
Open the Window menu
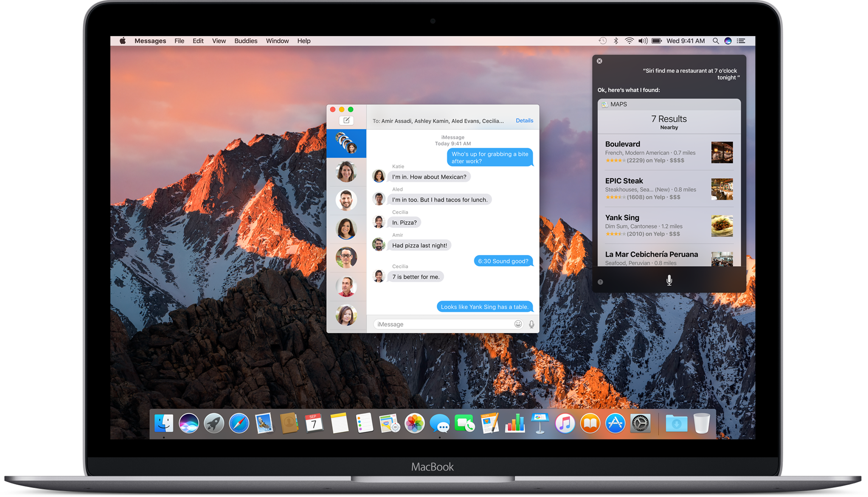pos(277,41)
